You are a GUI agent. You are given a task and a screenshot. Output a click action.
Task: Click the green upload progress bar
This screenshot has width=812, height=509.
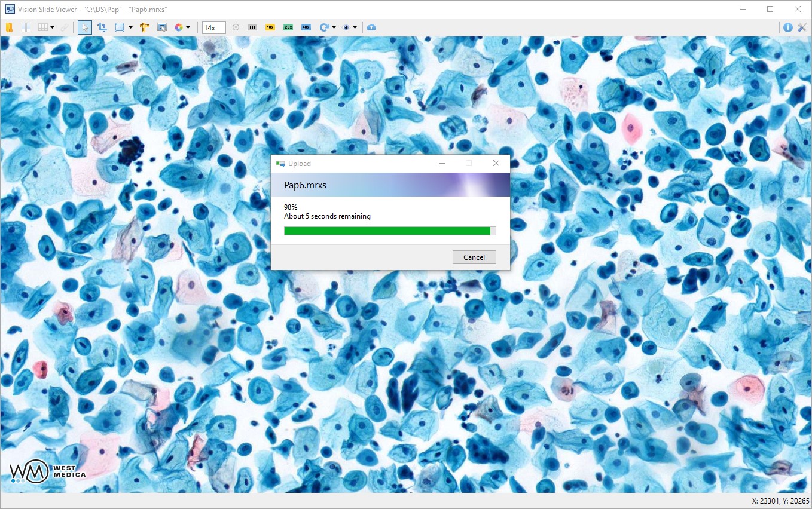[387, 231]
